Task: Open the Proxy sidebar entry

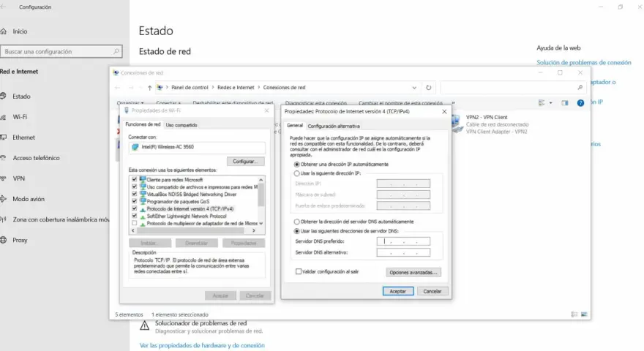Action: click(x=20, y=240)
